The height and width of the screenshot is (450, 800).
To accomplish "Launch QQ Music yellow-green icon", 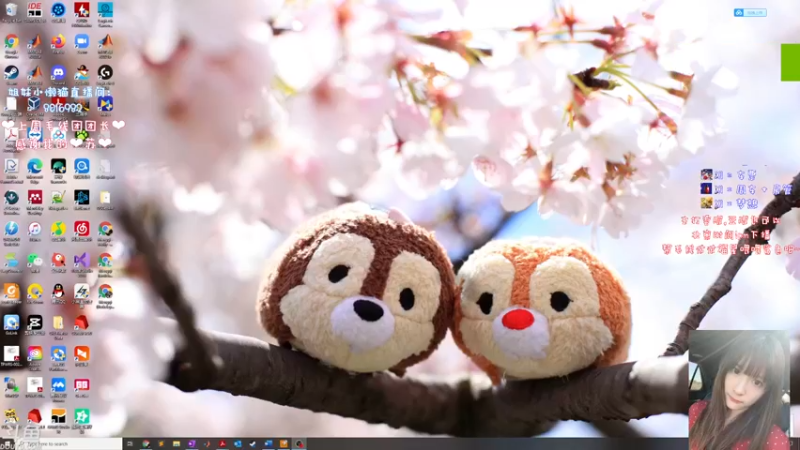I will (58, 229).
